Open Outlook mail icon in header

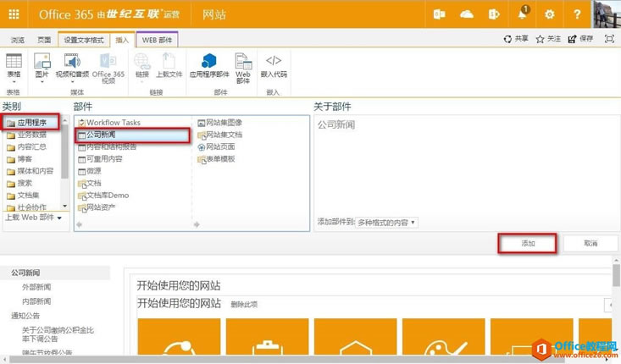click(x=439, y=14)
